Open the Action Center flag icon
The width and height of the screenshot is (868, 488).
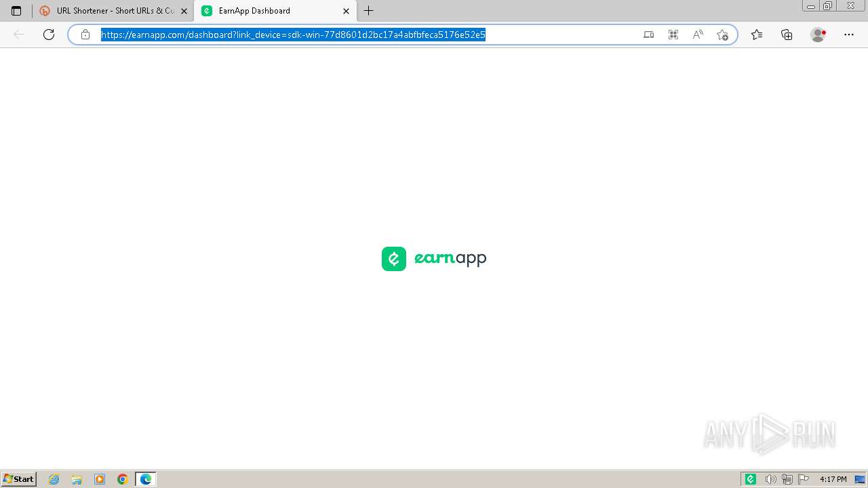coord(804,479)
